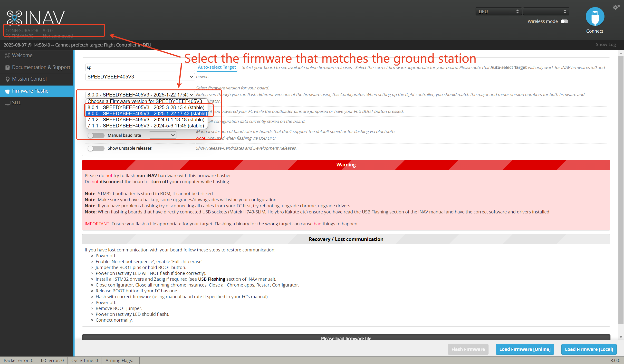Viewport: 624px width, 364px height.
Task: Expand the SPEEDYBEEF405V3 board dropdown
Action: coord(140,77)
